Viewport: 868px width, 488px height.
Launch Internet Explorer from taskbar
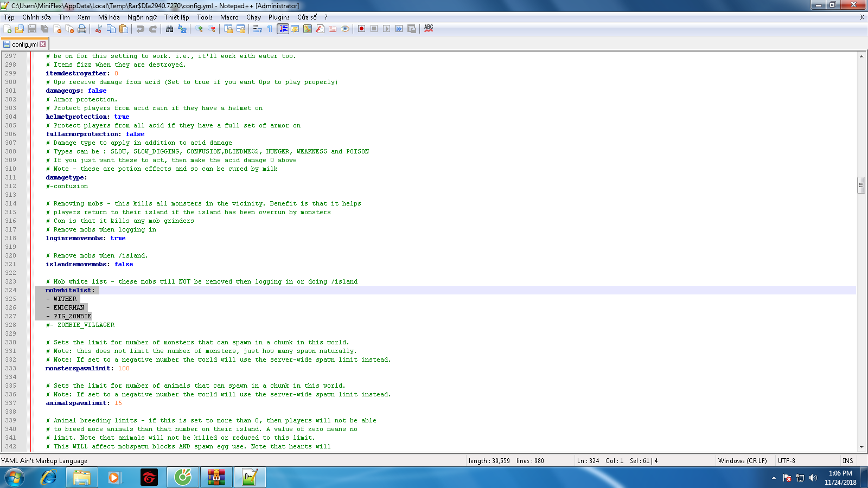(x=48, y=478)
